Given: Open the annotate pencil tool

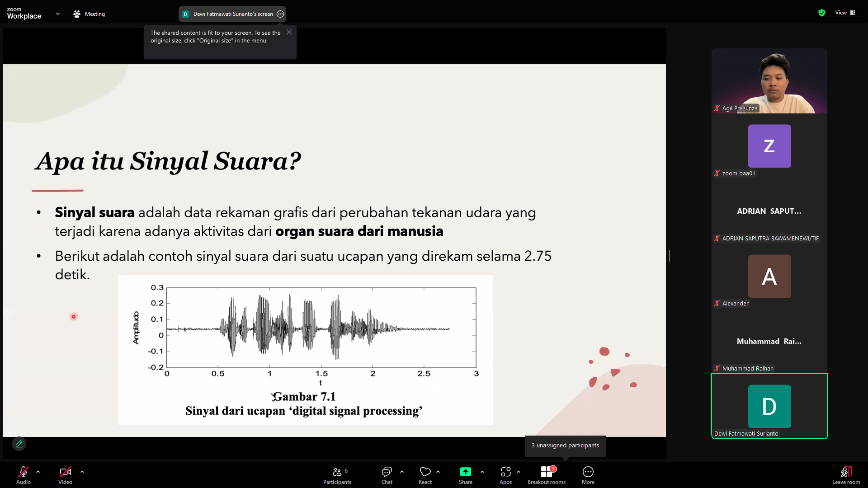Looking at the screenshot, I should coord(19,444).
